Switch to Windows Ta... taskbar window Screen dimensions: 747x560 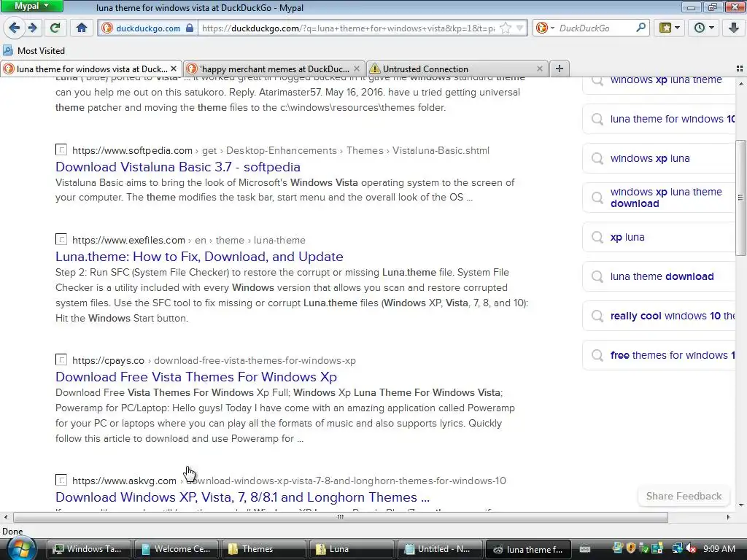(88, 549)
